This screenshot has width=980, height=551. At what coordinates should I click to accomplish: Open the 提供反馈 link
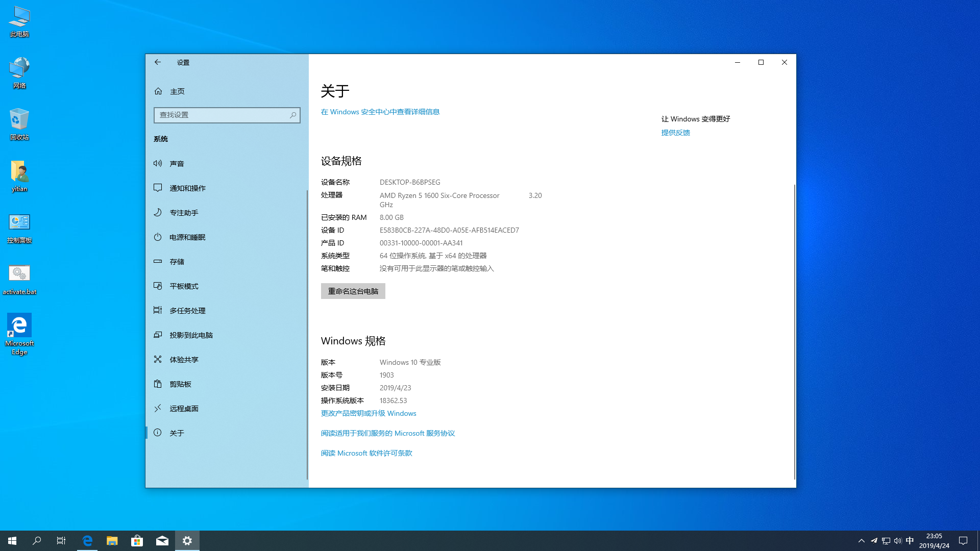tap(676, 133)
